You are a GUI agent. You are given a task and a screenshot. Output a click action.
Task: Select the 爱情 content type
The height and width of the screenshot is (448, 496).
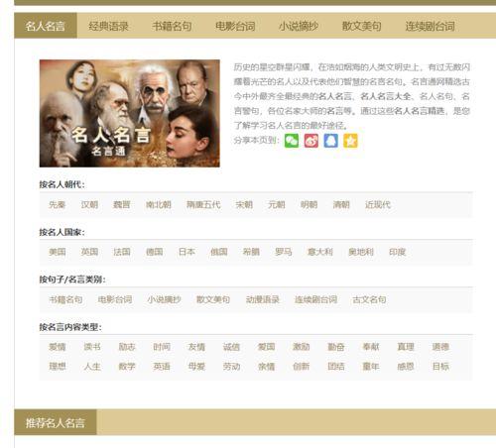58,347
